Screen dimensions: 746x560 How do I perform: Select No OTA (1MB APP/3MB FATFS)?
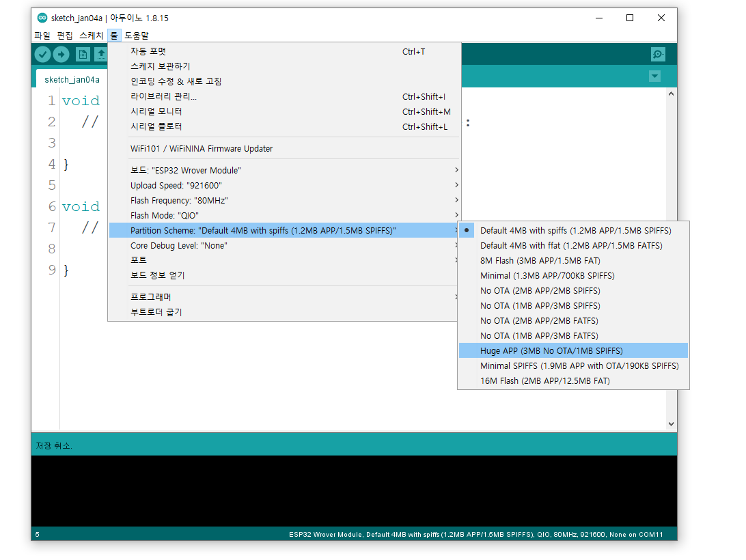[x=573, y=336]
